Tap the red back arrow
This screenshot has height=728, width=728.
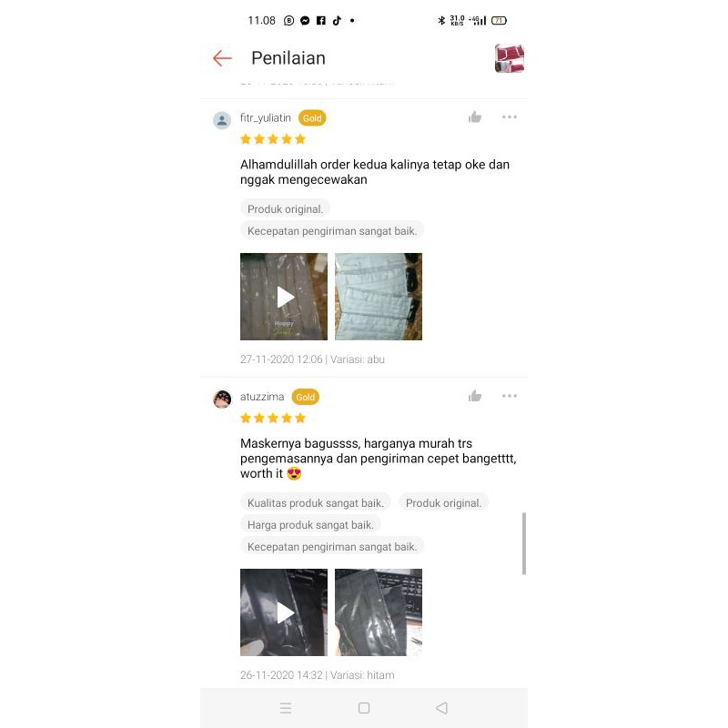tap(222, 58)
